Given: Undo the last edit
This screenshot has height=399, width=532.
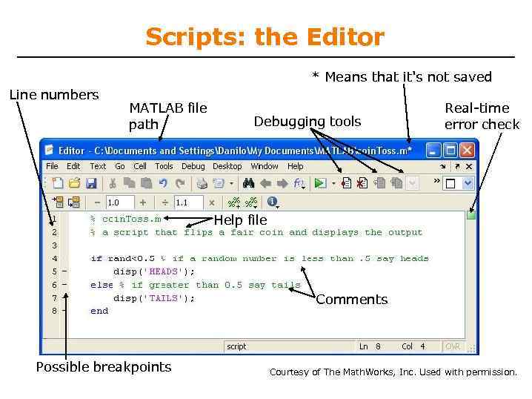Looking at the screenshot, I should coord(163,183).
